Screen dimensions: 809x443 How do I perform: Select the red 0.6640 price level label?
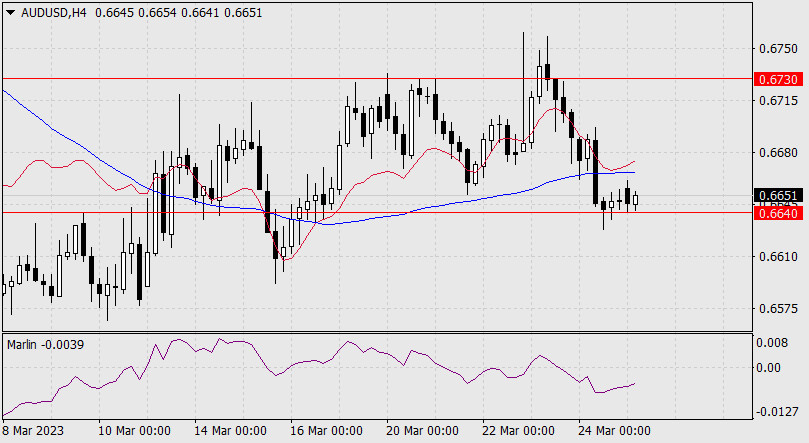778,213
